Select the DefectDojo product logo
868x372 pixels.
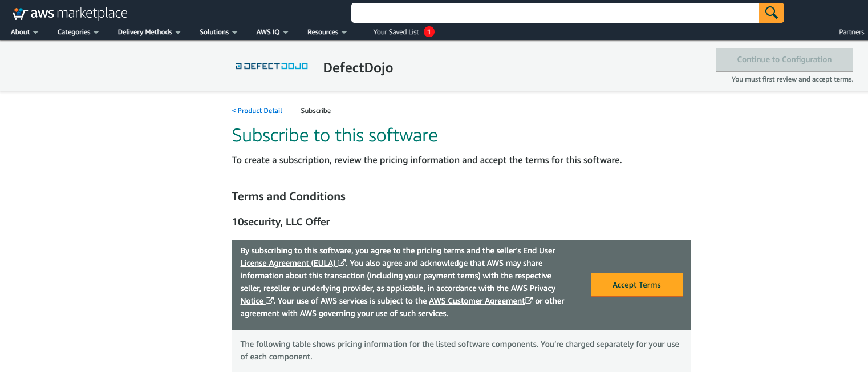(271, 66)
